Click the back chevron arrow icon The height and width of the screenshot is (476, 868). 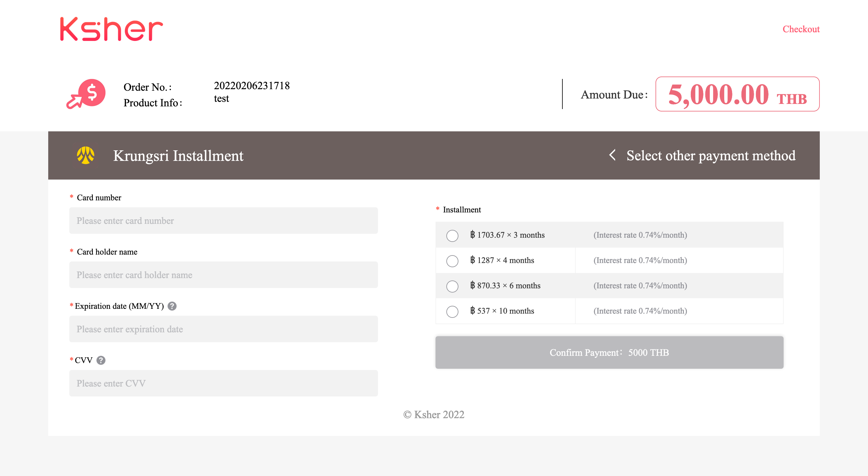[x=612, y=155]
